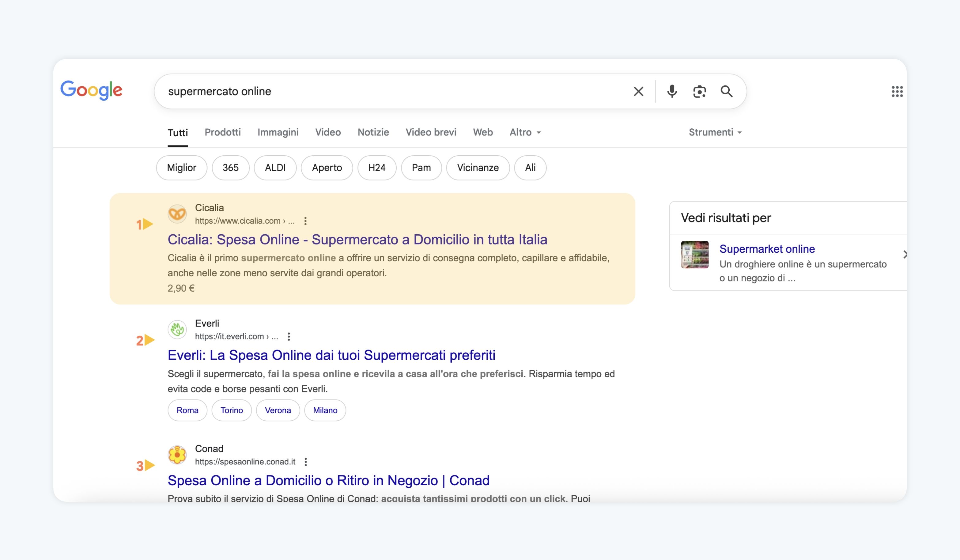Image resolution: width=960 pixels, height=560 pixels.
Task: Open more options for the Everli result
Action: [x=289, y=336]
